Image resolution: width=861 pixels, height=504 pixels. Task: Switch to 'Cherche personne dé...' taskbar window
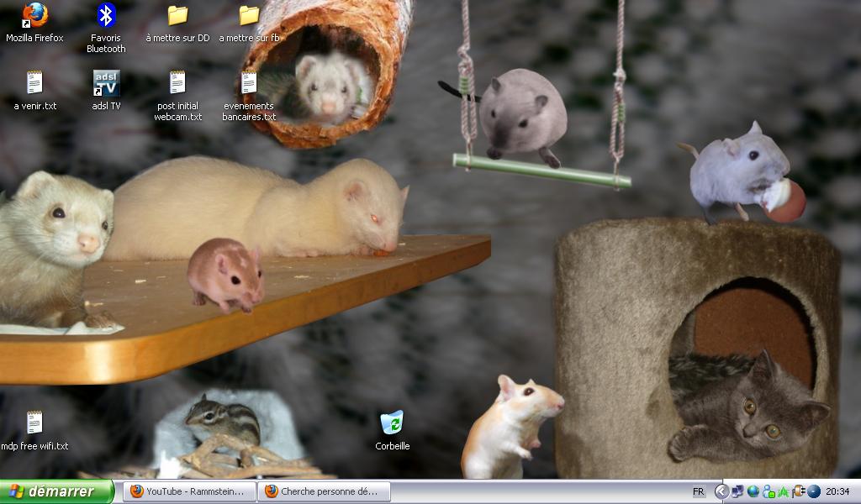[x=325, y=491]
